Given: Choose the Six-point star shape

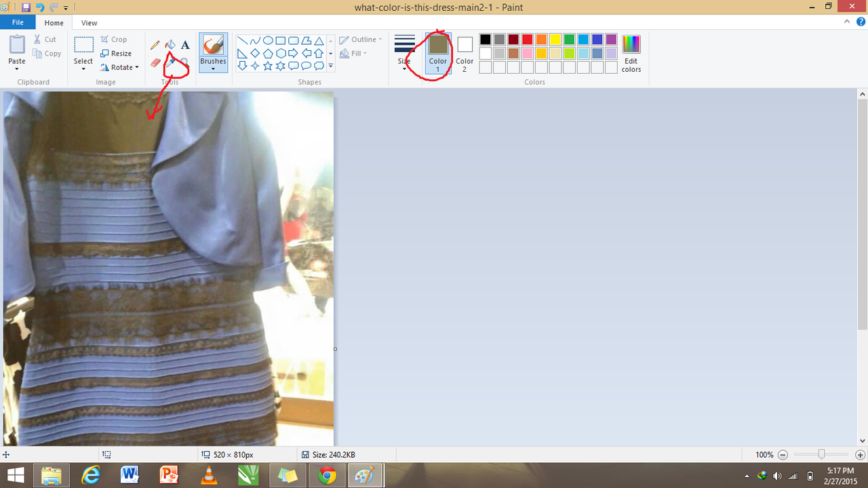Looking at the screenshot, I should point(281,66).
